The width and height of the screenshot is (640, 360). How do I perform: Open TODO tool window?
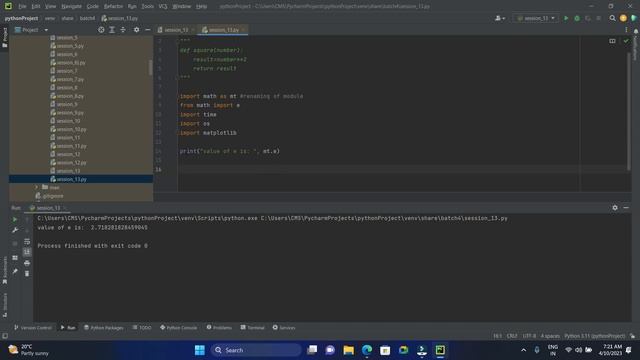[142, 328]
